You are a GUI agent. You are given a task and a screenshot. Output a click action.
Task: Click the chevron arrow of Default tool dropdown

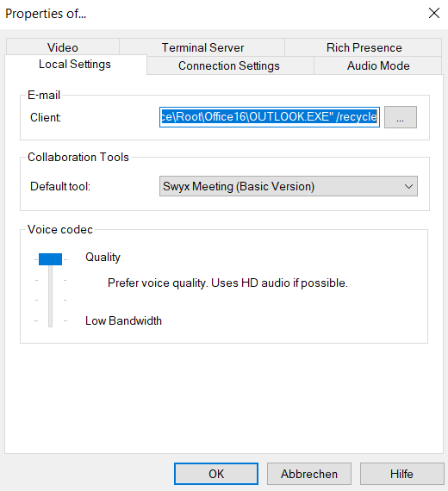point(408,187)
